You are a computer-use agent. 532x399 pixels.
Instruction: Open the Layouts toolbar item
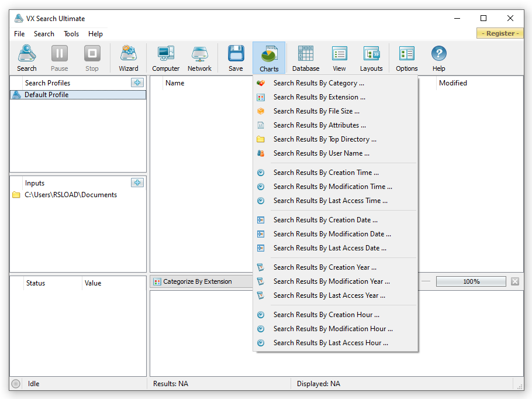pyautogui.click(x=371, y=58)
